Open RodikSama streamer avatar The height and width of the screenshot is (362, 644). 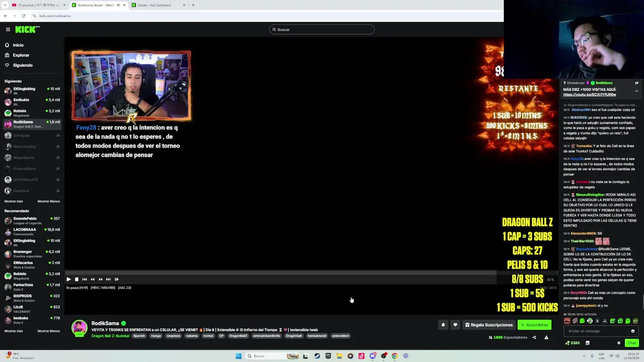(x=79, y=328)
